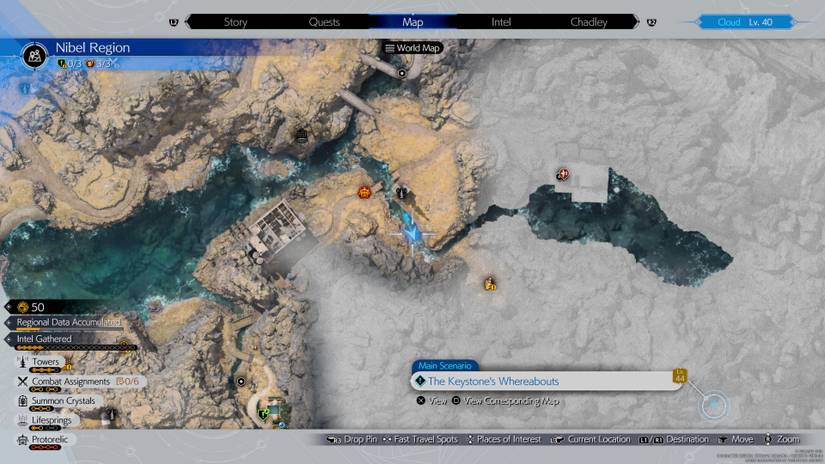
Task: Click View Corresponding Map prompt
Action: pos(506,401)
